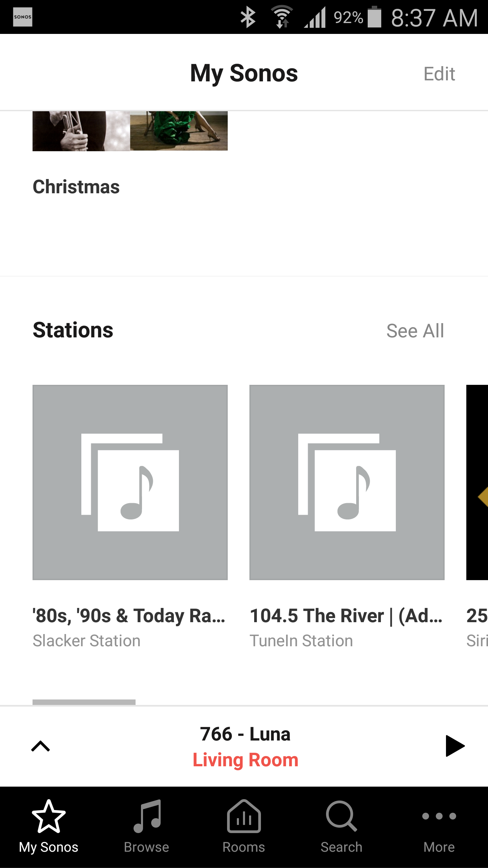Expand the now playing panel chevron

pos(41,746)
